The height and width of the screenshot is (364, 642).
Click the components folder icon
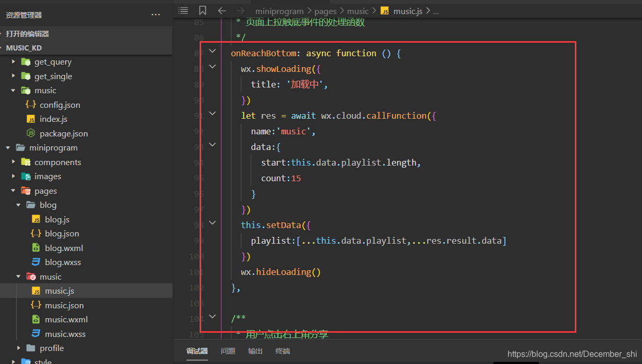[x=26, y=162]
